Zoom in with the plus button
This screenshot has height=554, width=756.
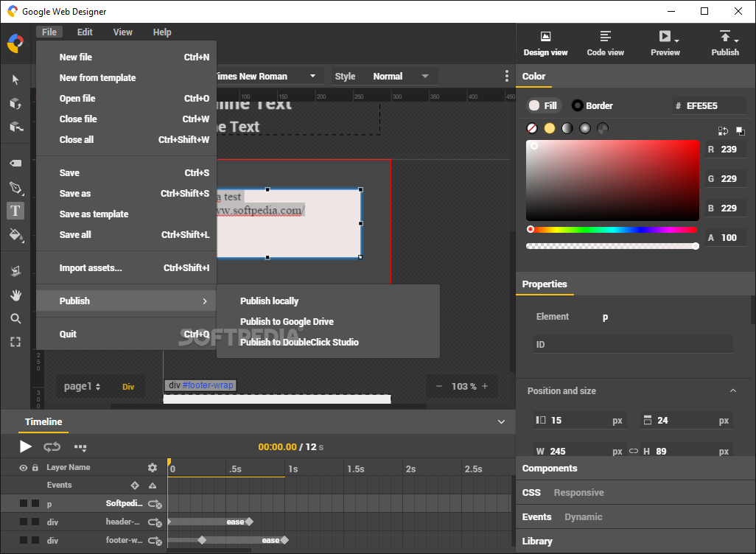tap(485, 386)
